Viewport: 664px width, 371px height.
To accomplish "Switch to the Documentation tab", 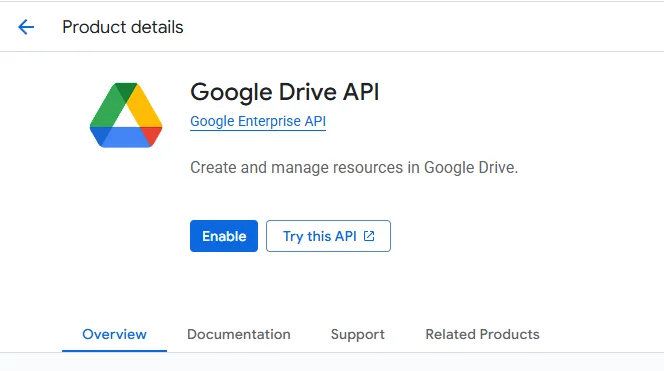I will click(x=239, y=334).
